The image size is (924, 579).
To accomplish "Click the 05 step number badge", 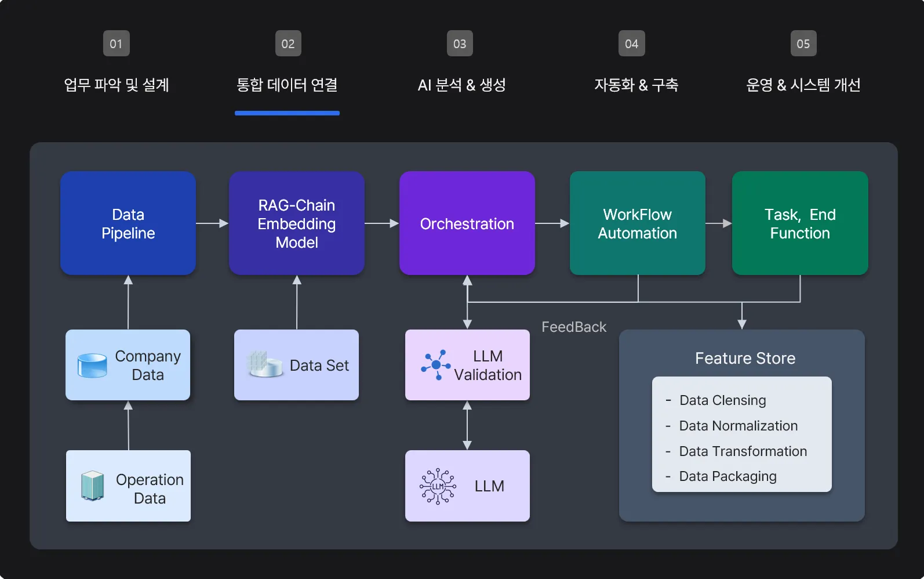I will pyautogui.click(x=803, y=44).
